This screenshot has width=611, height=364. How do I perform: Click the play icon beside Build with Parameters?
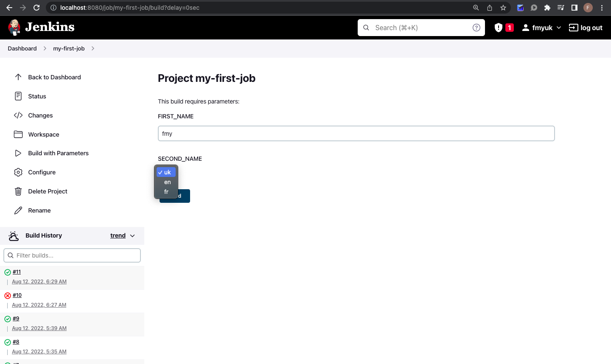point(18,153)
